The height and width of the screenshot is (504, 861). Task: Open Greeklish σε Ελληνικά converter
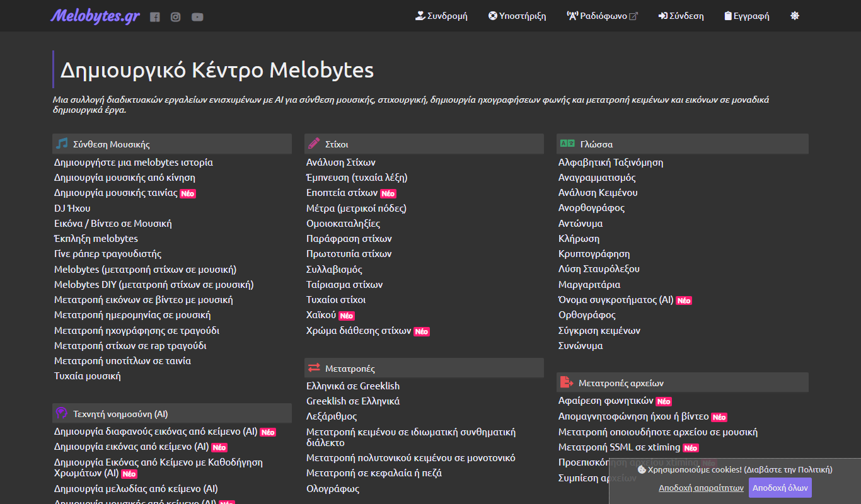[x=353, y=401]
